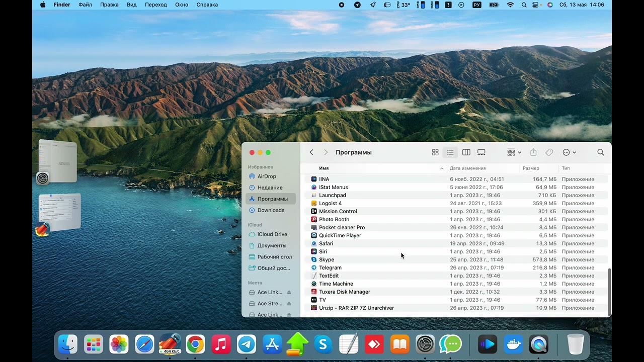This screenshot has height=362, width=644.
Task: Go back with the Finder back arrow
Action: (x=311, y=152)
